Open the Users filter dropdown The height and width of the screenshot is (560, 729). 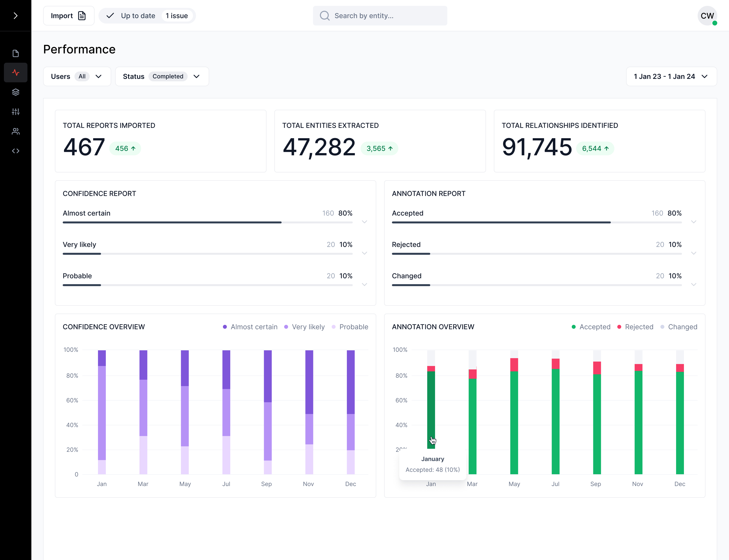[x=77, y=76]
